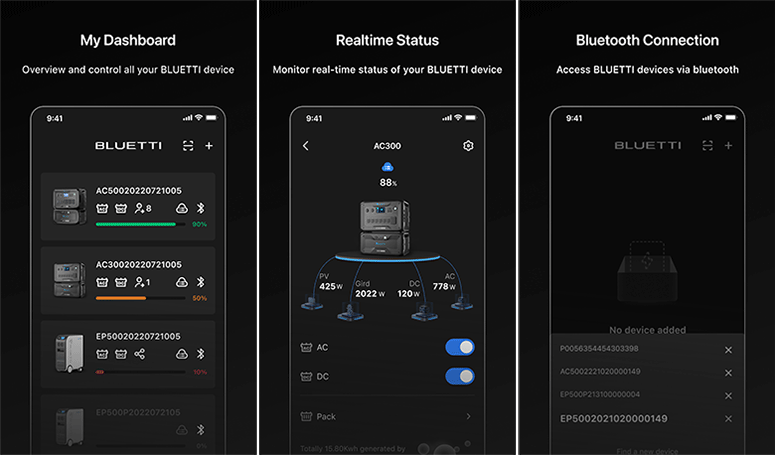The image size is (775, 455).
Task: Open the EP50020220721005 device thumbnail
Action: click(x=69, y=353)
